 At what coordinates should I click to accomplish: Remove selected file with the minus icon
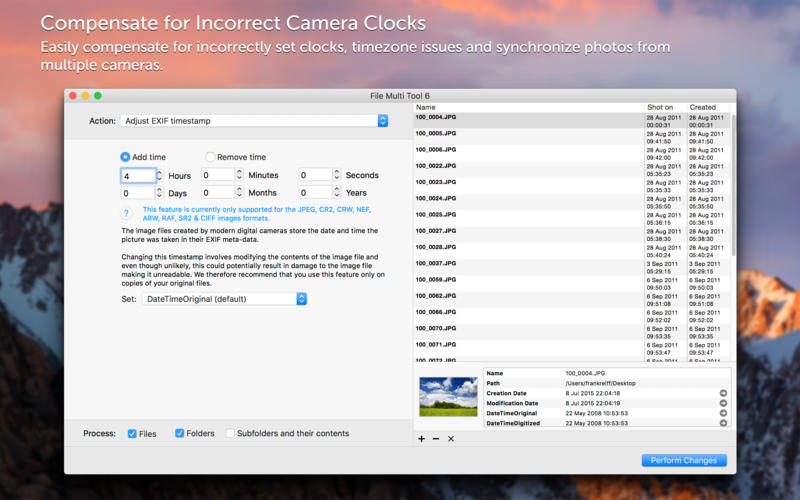pos(436,439)
